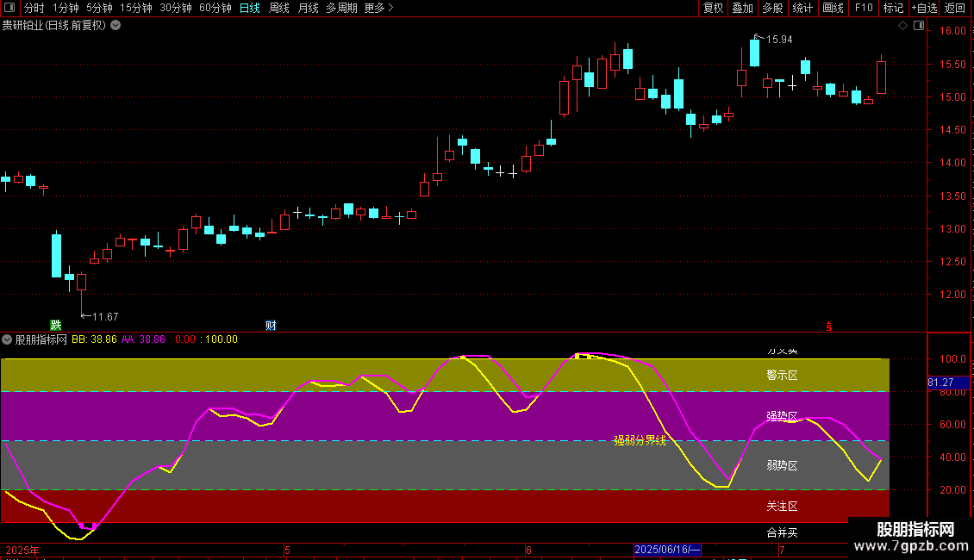Viewport: 974px width, 560px height.
Task: Click the 警示区 zone label
Action: (x=782, y=375)
